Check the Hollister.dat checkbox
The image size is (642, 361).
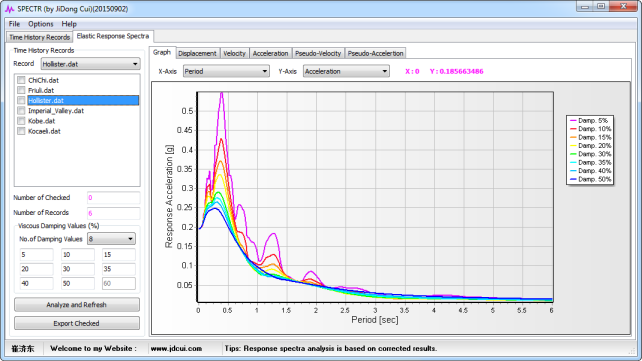tap(21, 100)
